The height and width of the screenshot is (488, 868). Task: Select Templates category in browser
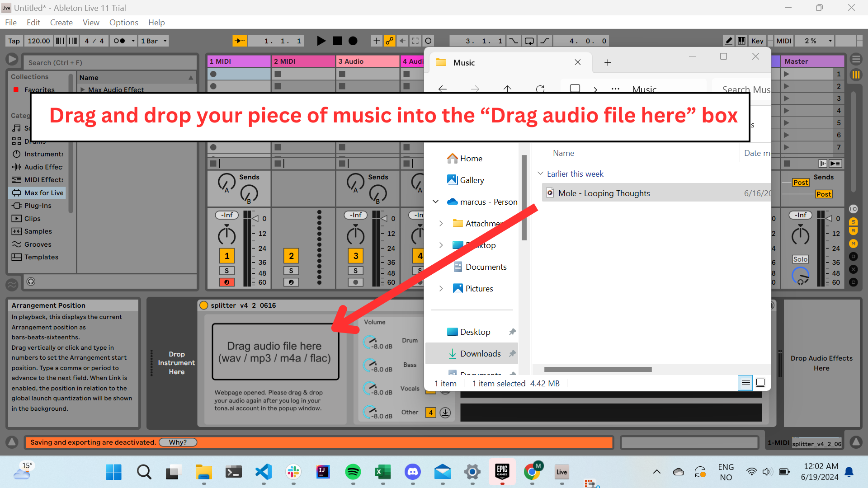pos(38,257)
